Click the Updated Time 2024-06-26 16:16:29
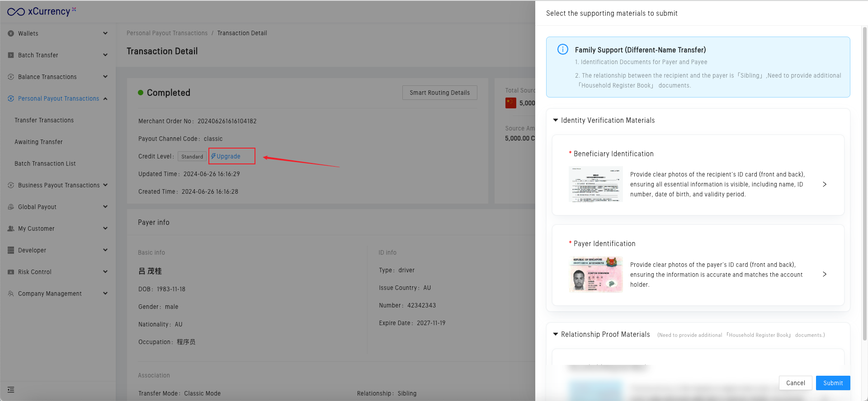The height and width of the screenshot is (401, 868). click(x=212, y=174)
